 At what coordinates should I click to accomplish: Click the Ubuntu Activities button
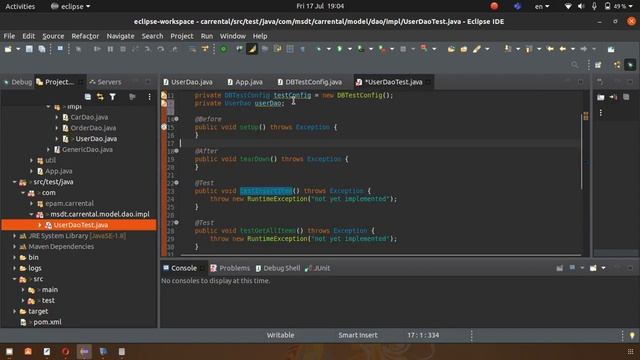(20, 6)
